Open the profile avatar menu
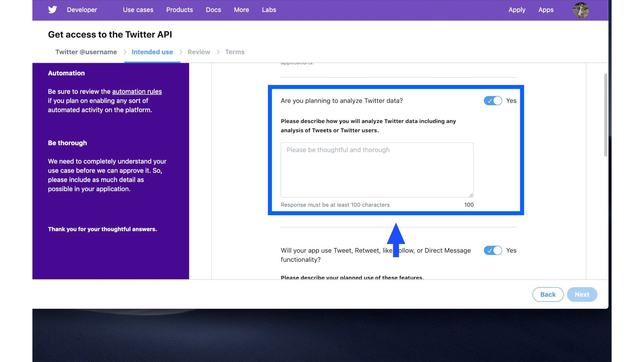Image resolution: width=644 pixels, height=362 pixels. 581,10
